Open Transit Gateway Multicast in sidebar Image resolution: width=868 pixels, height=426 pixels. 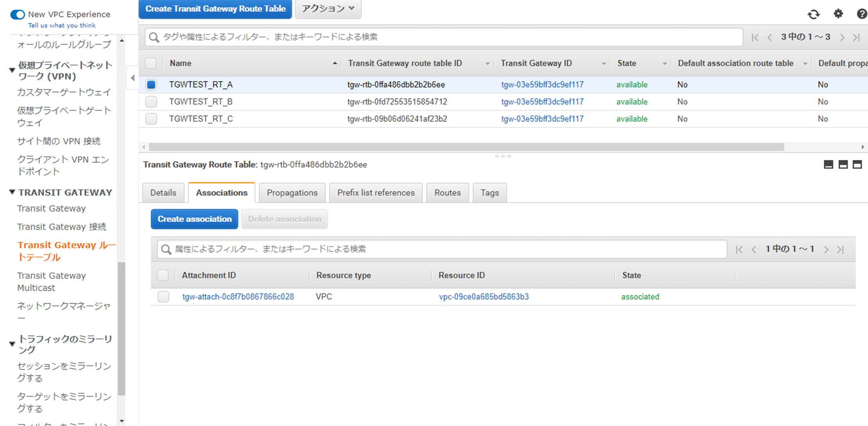point(52,282)
